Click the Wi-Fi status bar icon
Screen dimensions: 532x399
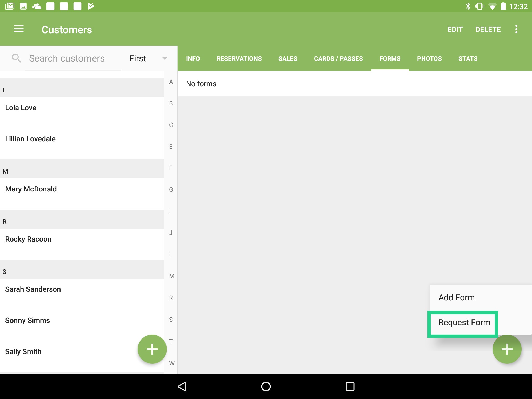[492, 6]
